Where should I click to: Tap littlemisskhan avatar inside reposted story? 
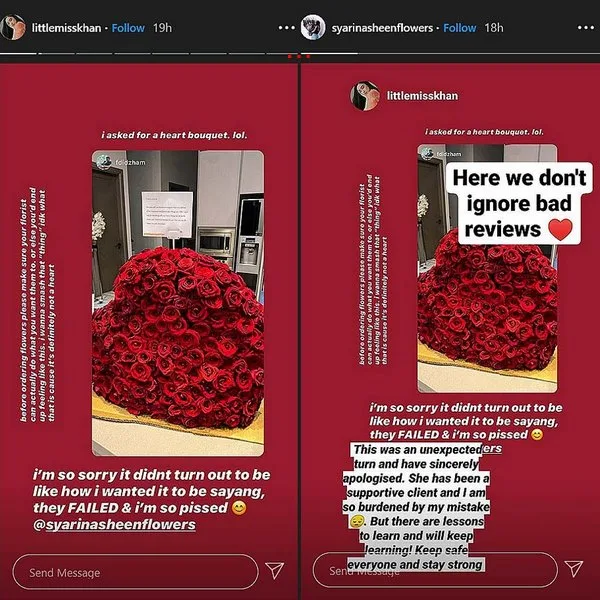click(x=365, y=96)
